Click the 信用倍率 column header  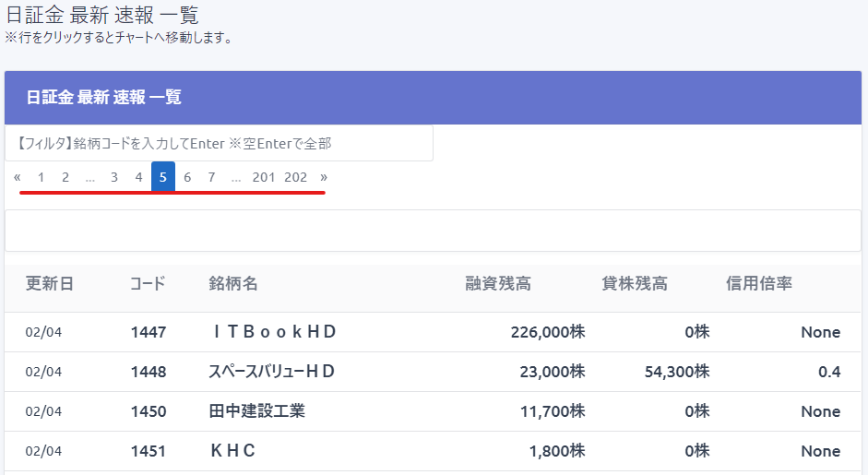759,284
